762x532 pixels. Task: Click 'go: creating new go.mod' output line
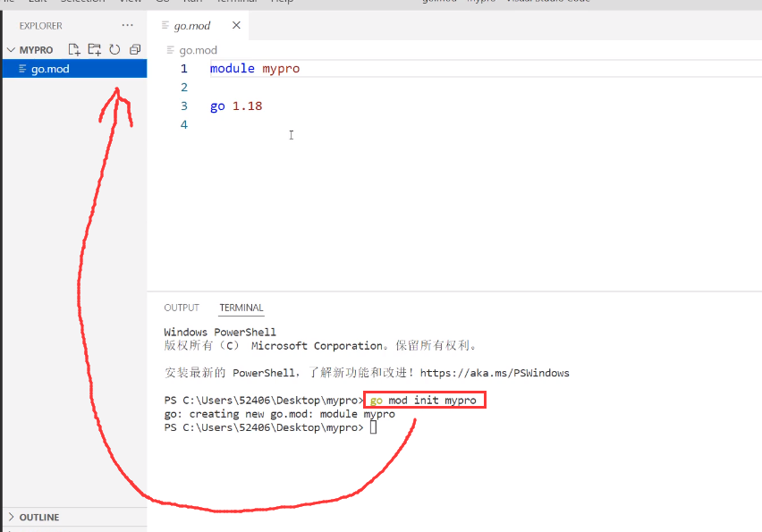coord(279,414)
